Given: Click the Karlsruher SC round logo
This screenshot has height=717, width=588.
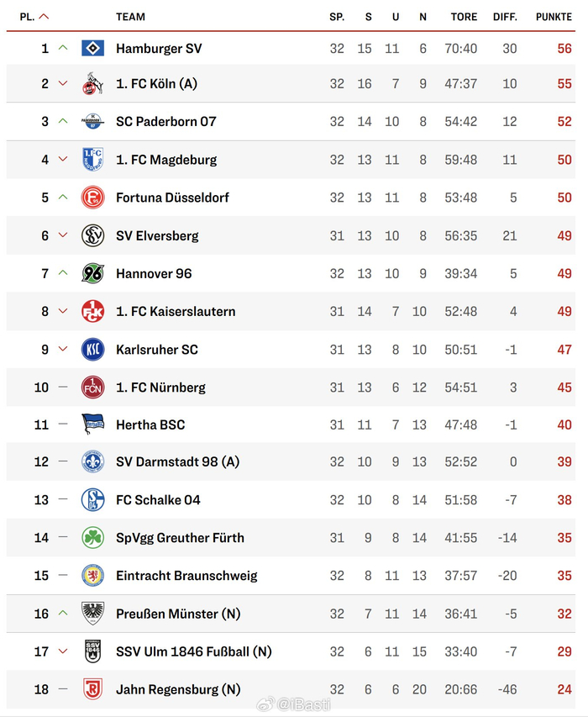Looking at the screenshot, I should [x=92, y=349].
